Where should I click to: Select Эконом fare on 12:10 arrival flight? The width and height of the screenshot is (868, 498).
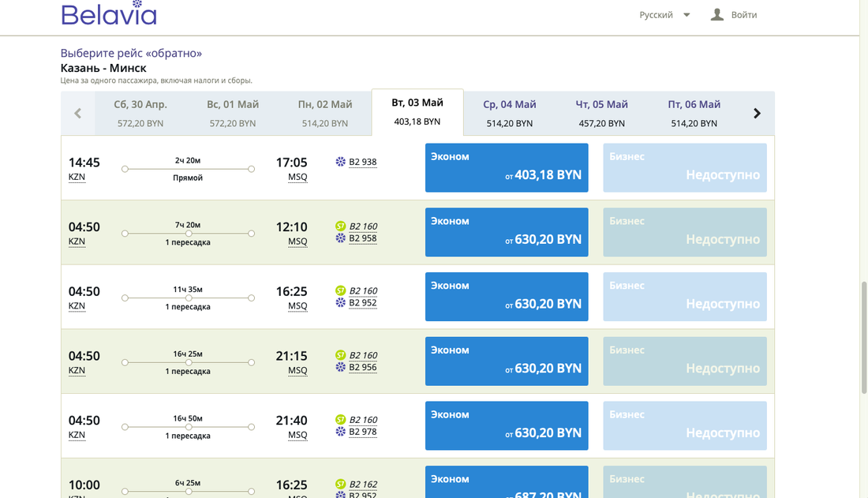[x=507, y=232]
